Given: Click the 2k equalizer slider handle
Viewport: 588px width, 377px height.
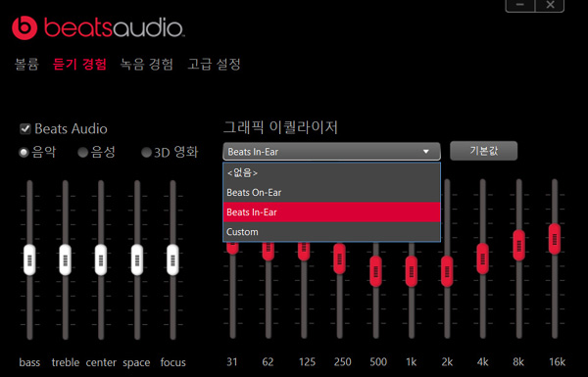Looking at the screenshot, I should pyautogui.click(x=447, y=271).
